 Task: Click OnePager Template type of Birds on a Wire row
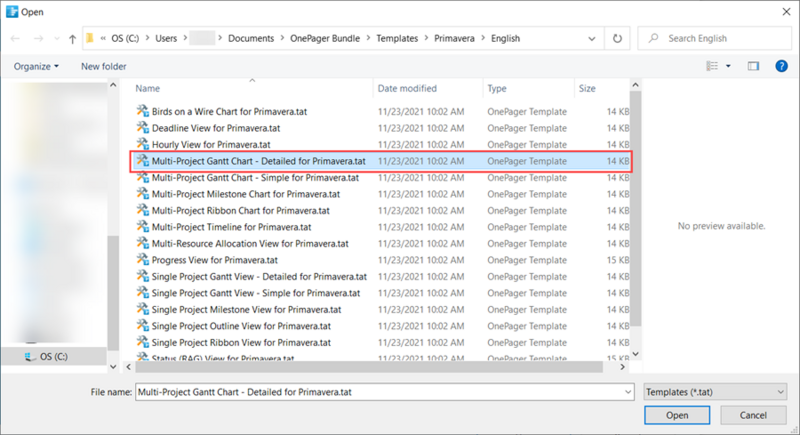point(527,112)
